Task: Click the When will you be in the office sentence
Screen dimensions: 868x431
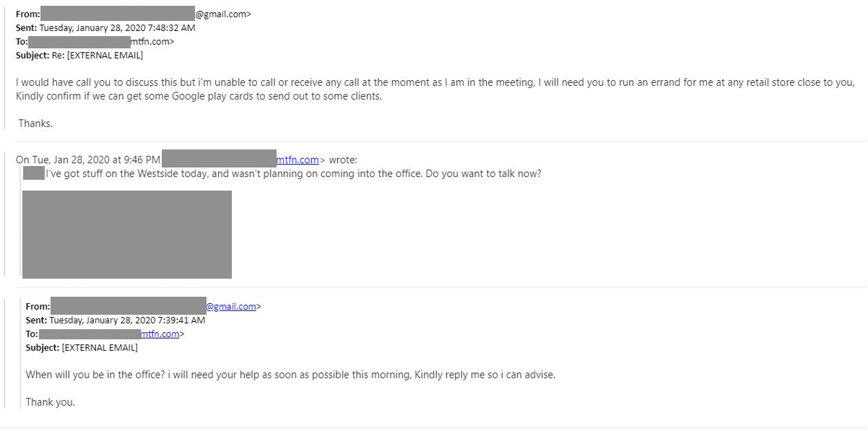Action: (x=291, y=375)
